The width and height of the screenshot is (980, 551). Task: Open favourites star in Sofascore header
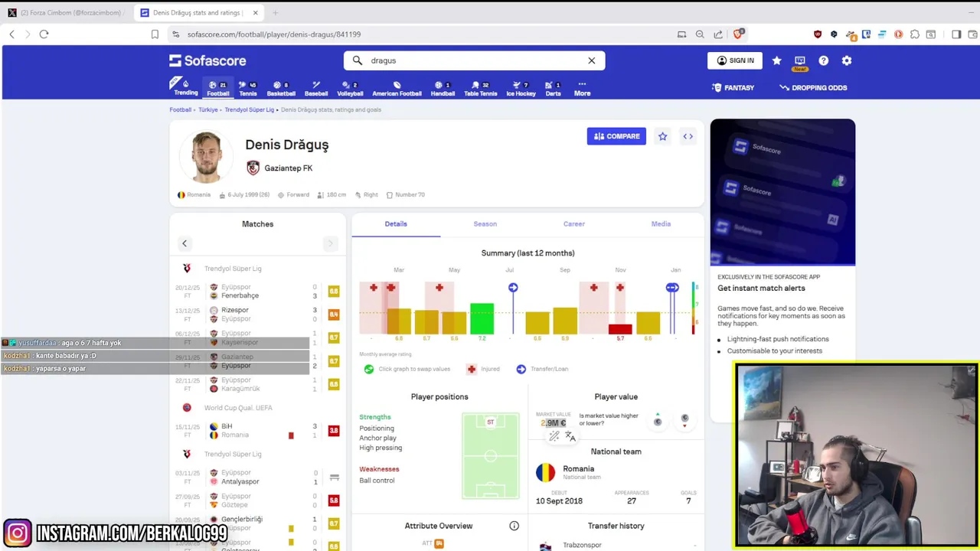click(776, 60)
